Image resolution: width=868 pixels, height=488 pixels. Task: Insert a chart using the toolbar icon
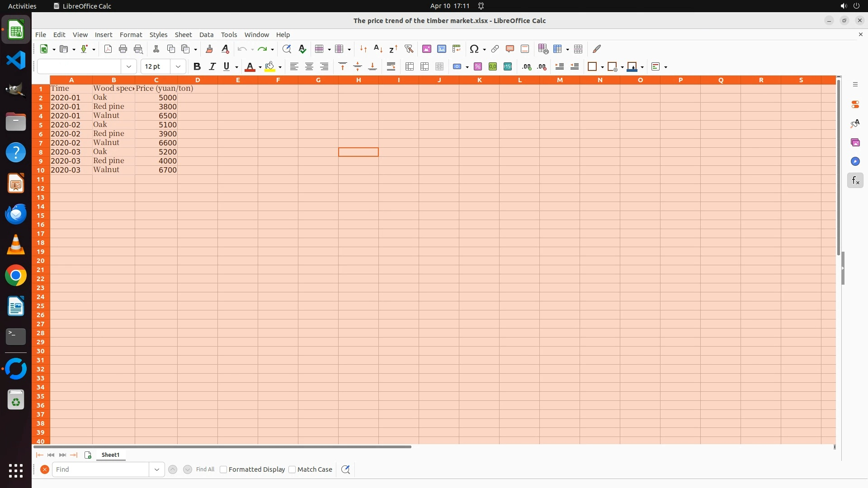point(441,49)
